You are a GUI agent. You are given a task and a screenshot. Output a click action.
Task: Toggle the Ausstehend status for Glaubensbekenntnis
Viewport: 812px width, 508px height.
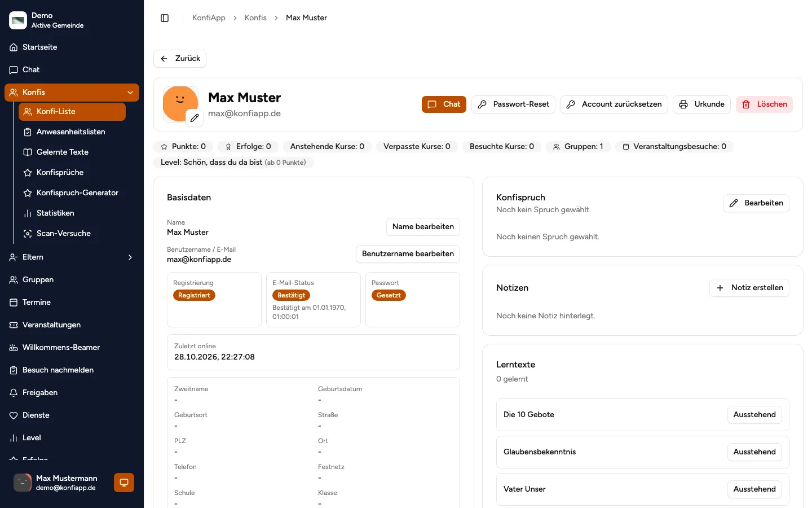[754, 452]
